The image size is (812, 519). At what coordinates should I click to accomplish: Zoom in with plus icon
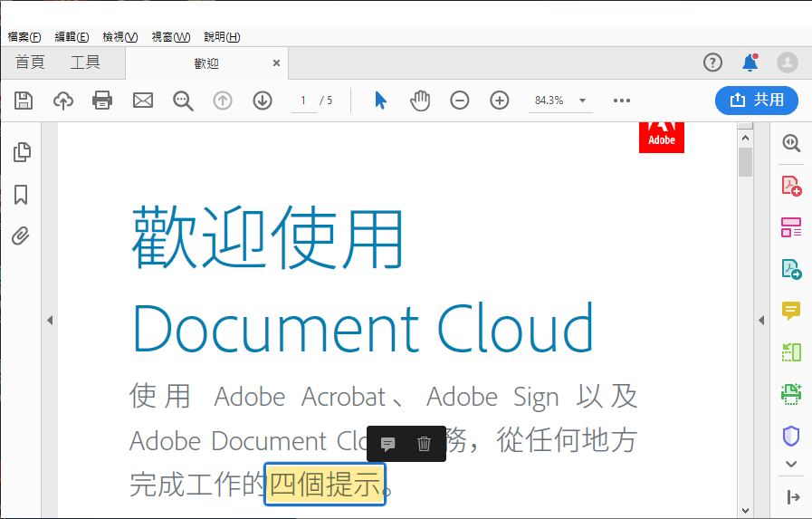499,101
